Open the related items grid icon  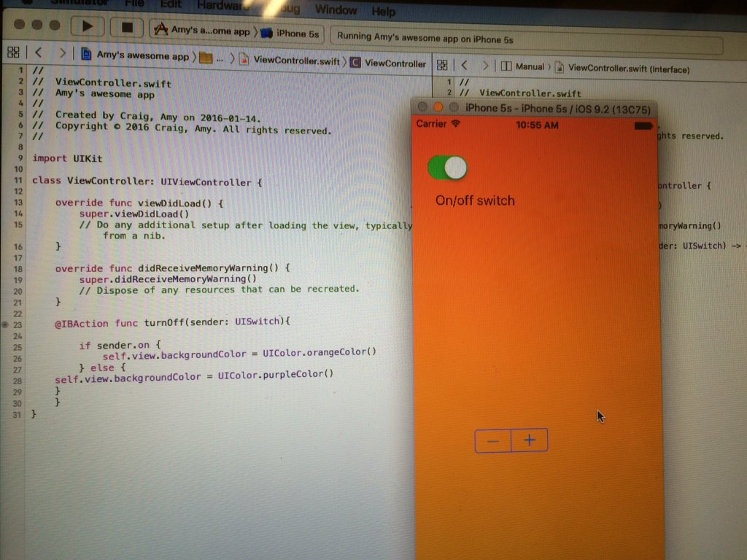[x=13, y=52]
